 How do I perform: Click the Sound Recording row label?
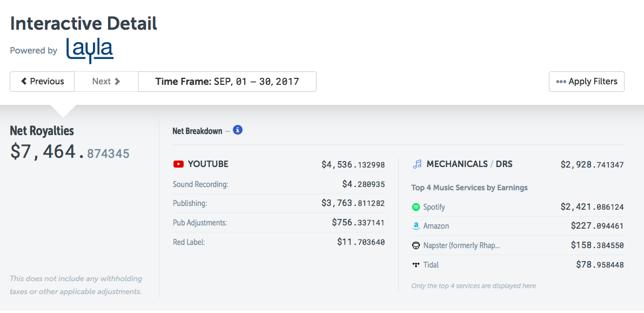coord(200,184)
